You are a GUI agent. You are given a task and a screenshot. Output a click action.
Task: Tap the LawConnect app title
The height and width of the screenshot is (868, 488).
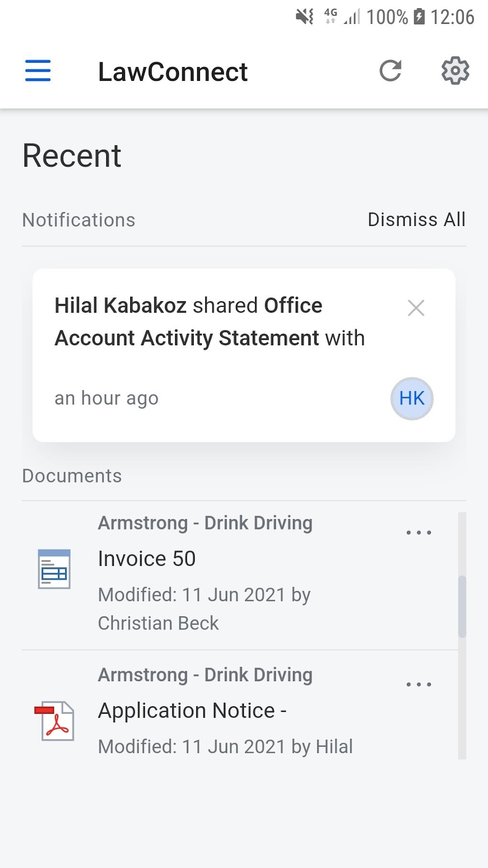click(x=173, y=72)
